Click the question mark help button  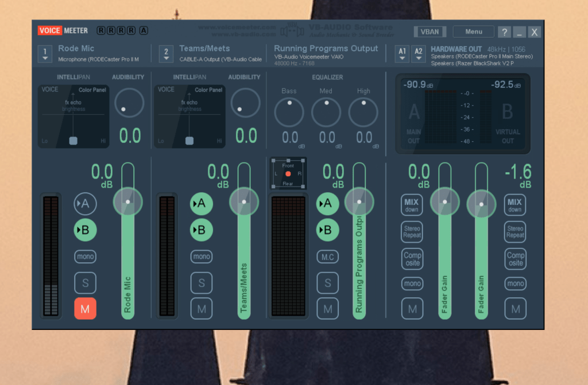pos(504,32)
